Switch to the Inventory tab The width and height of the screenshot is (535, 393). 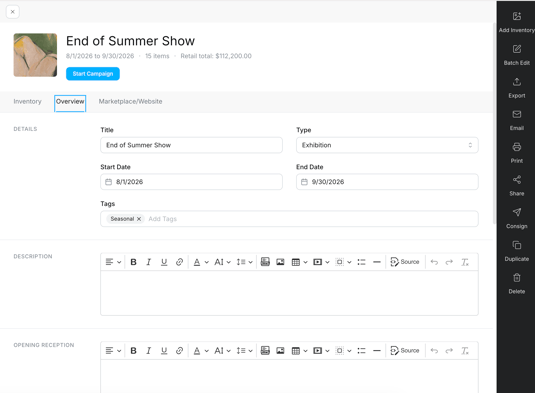coord(27,102)
